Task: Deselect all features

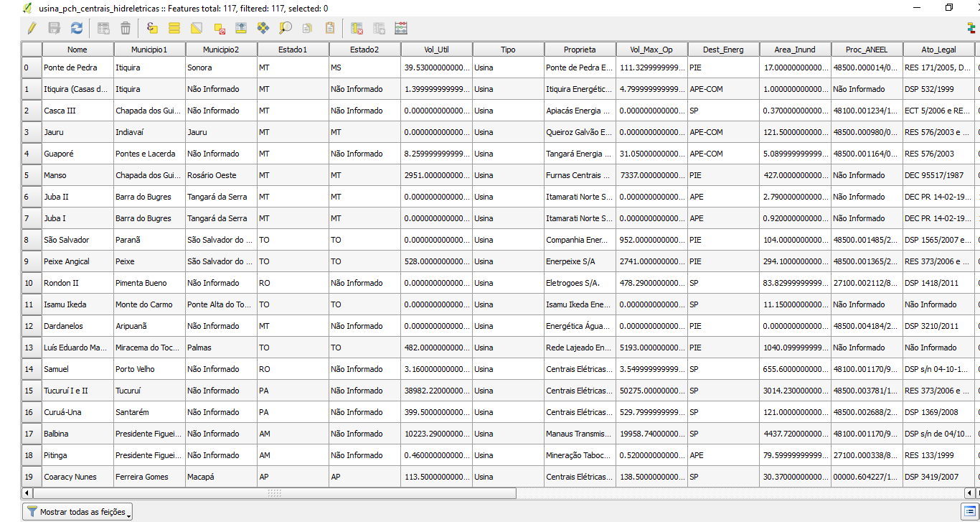Action: click(219, 28)
